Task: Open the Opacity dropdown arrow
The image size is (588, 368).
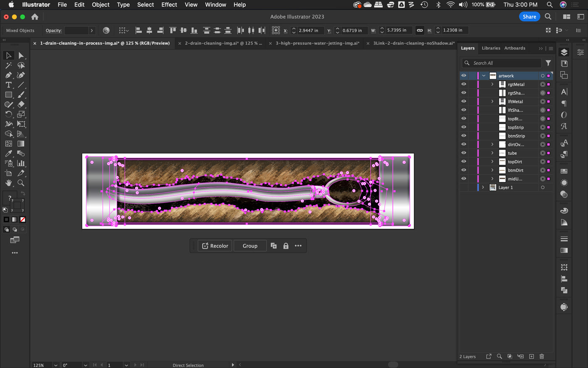Action: (x=92, y=30)
